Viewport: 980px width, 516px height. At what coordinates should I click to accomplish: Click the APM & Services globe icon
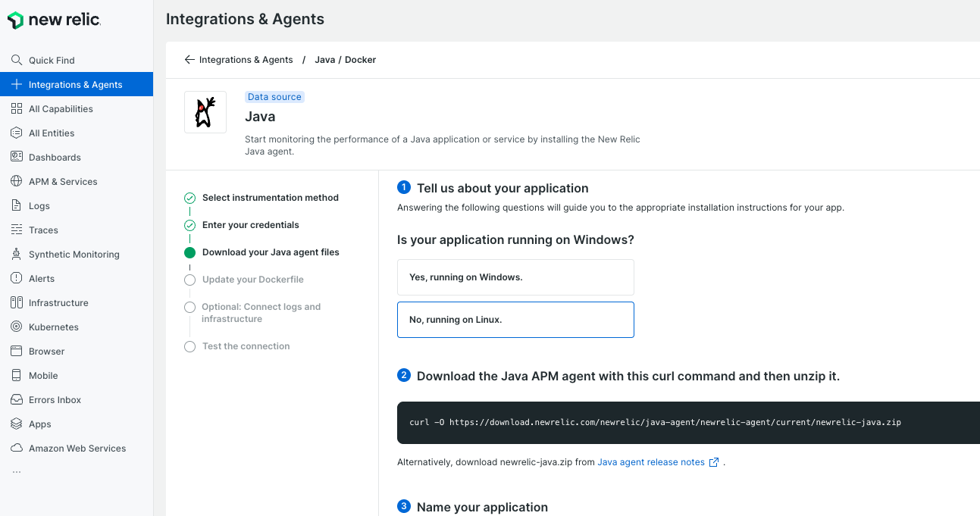17,181
